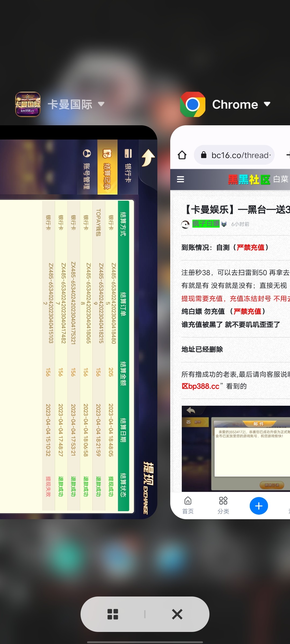The height and width of the screenshot is (644, 290).
Task: Show all apps grid view button
Action: (113, 614)
